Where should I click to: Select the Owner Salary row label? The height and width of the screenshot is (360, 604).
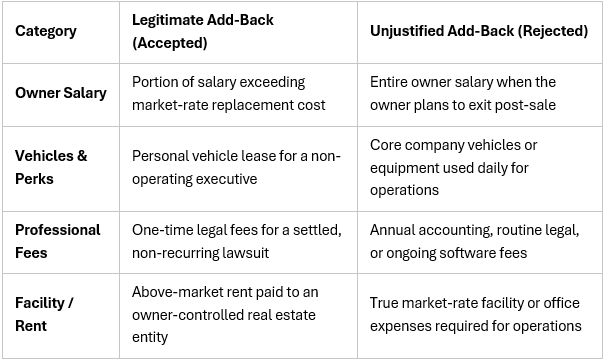61,93
